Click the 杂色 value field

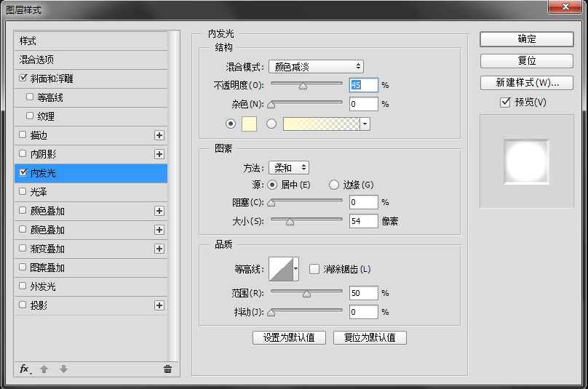[x=363, y=104]
